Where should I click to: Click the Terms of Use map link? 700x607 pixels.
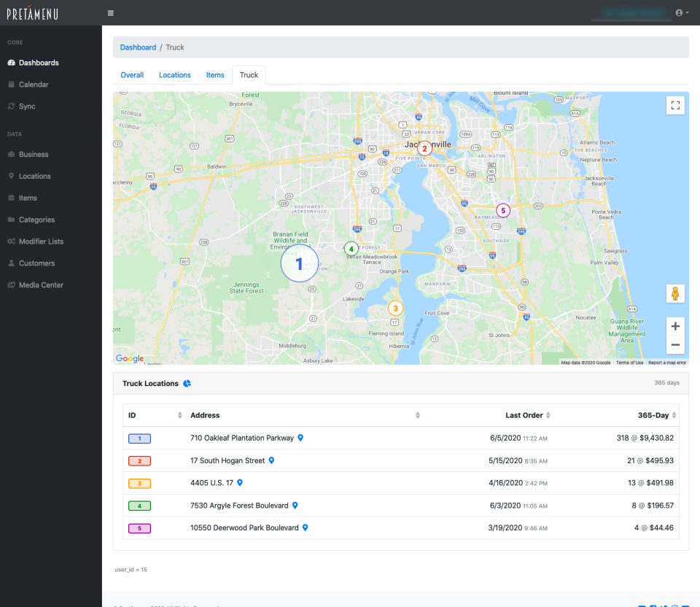[629, 363]
